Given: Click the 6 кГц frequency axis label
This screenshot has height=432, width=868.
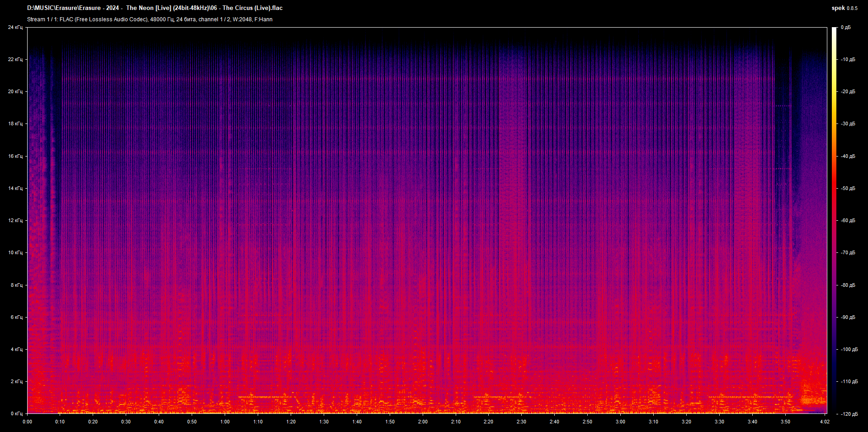Looking at the screenshot, I should (x=16, y=318).
